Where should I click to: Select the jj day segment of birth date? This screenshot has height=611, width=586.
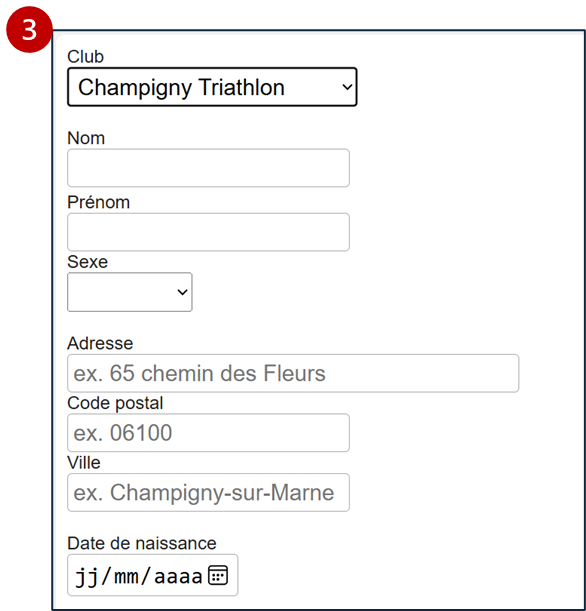[86, 576]
